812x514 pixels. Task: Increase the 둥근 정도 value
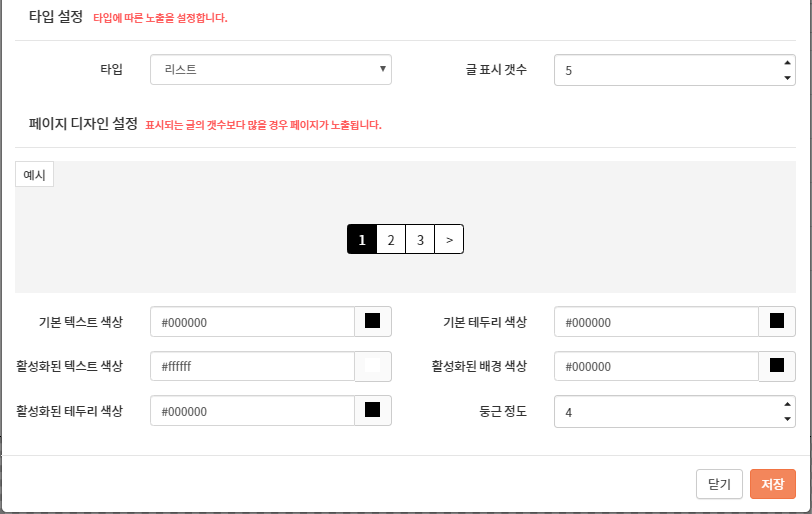point(787,404)
